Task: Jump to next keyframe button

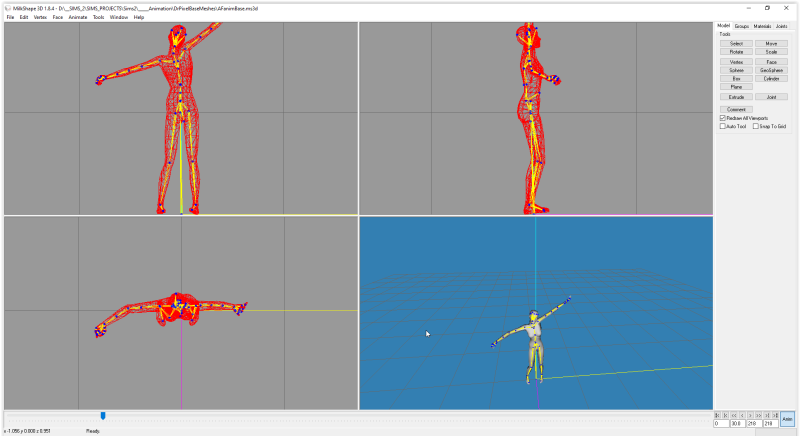Action: coord(767,415)
